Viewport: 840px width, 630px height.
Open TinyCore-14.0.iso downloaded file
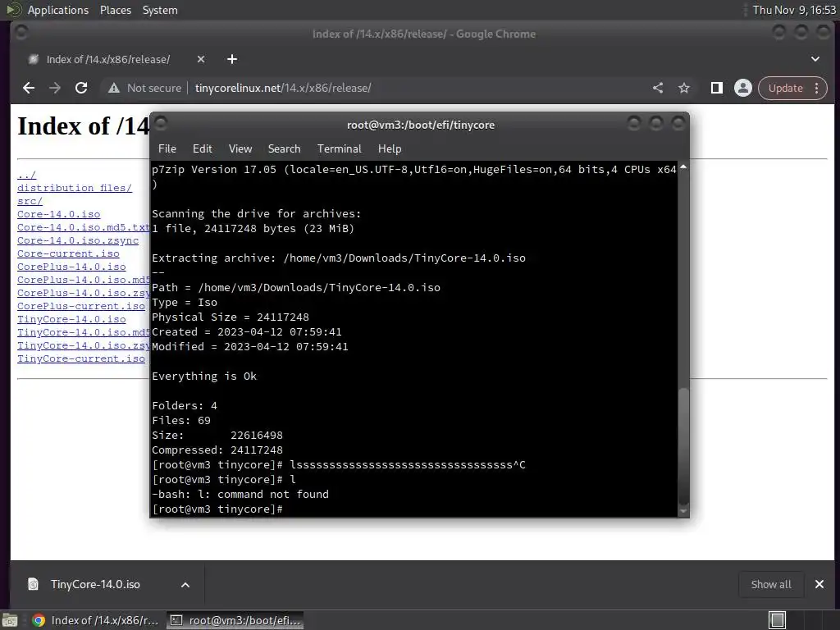(95, 584)
